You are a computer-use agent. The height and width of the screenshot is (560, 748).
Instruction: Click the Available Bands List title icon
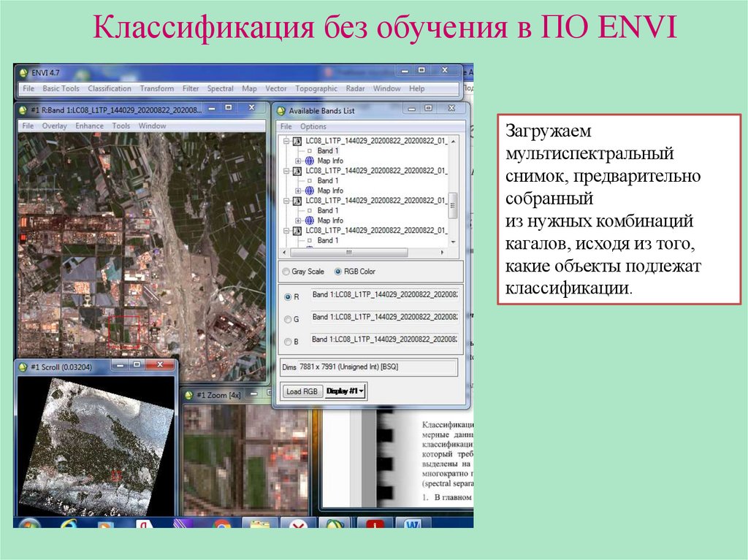tap(281, 111)
